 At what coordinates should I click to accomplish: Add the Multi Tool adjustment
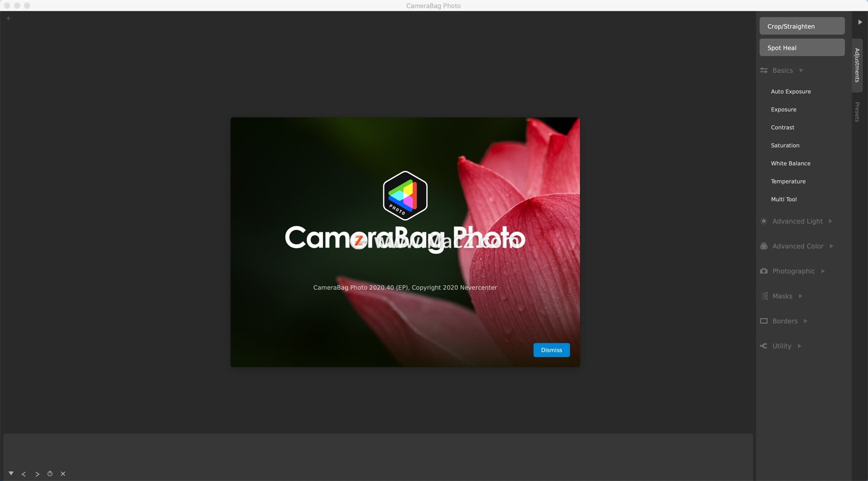pos(784,199)
